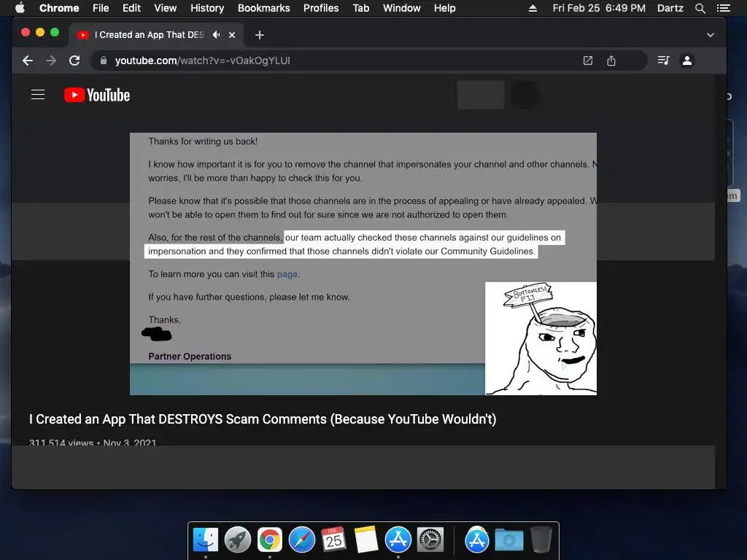Open the Downloads folder in dock
Screen dimensions: 747x560
coord(508,540)
